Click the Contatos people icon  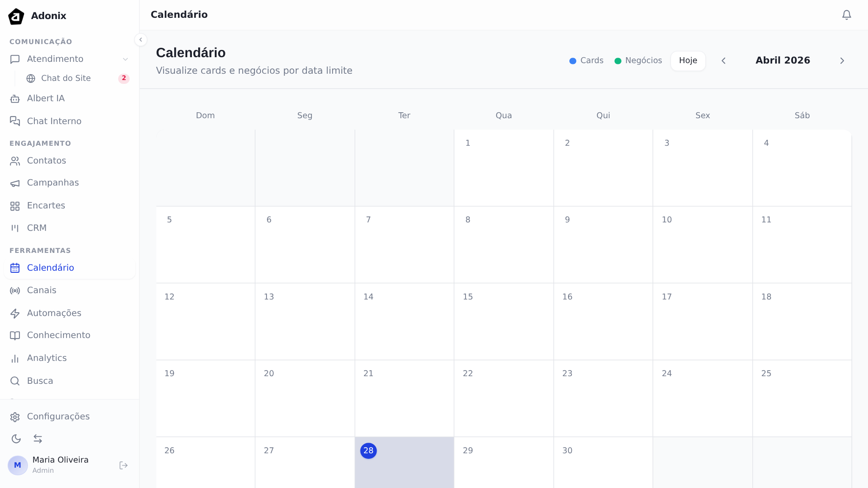pyautogui.click(x=15, y=161)
